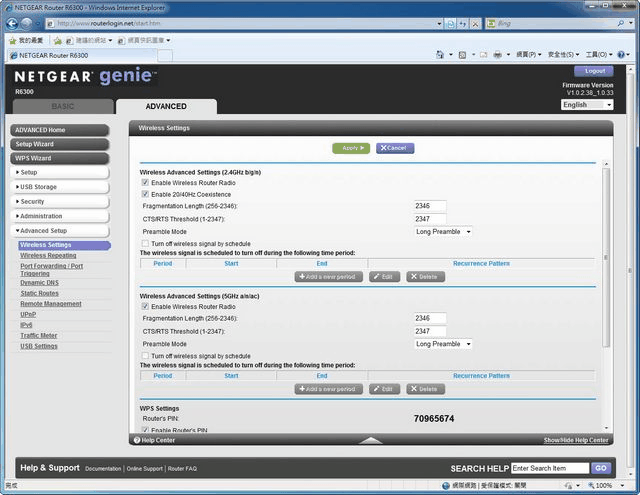The height and width of the screenshot is (495, 640).
Task: Click the green Apply button
Action: [x=351, y=148]
